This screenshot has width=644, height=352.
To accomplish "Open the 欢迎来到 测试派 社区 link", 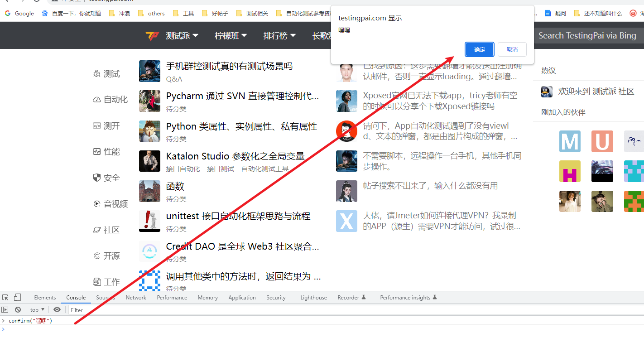I will pyautogui.click(x=596, y=92).
